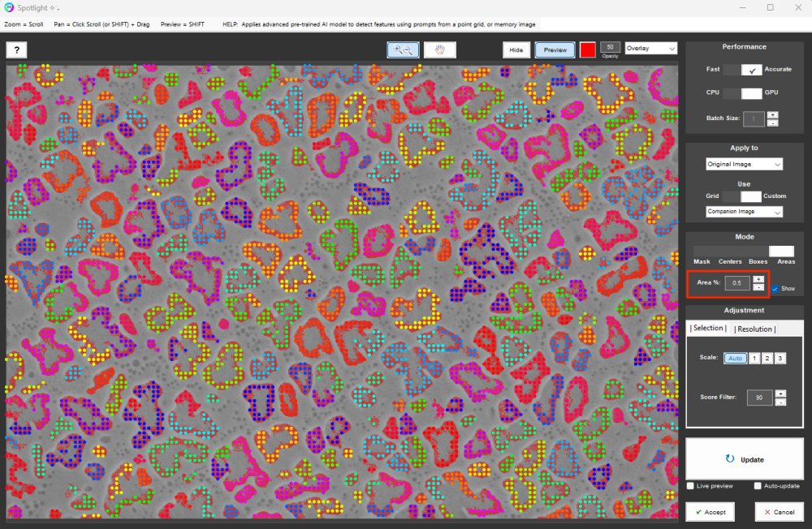Open the Overlay display dropdown

650,48
